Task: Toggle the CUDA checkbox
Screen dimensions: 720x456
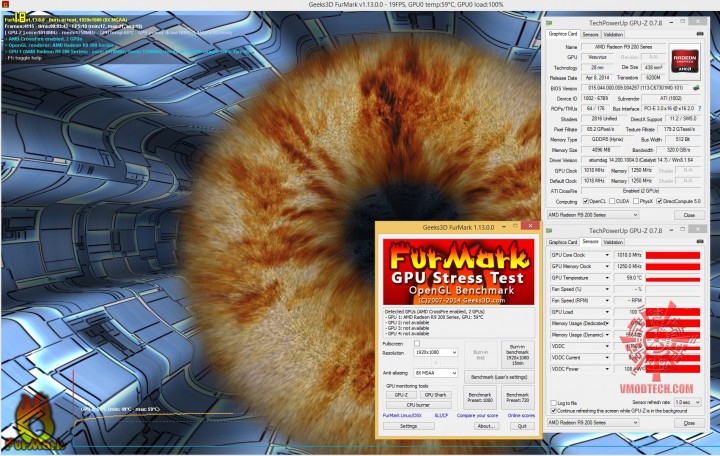Action: [612, 201]
